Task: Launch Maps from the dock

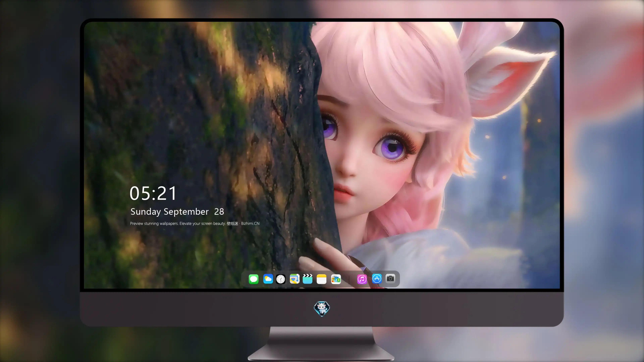Action: [294, 279]
